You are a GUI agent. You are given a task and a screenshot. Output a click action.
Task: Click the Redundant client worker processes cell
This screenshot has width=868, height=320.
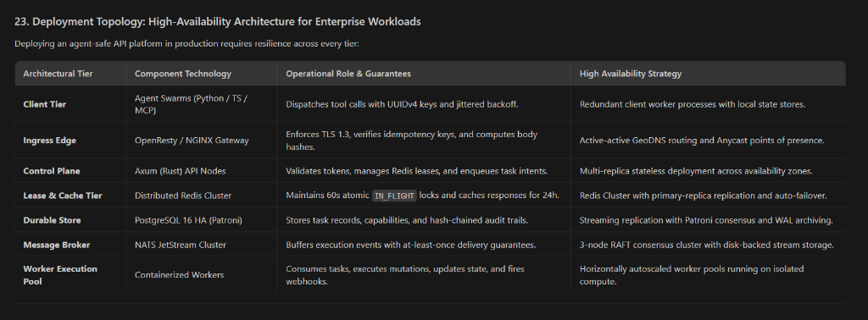point(692,104)
